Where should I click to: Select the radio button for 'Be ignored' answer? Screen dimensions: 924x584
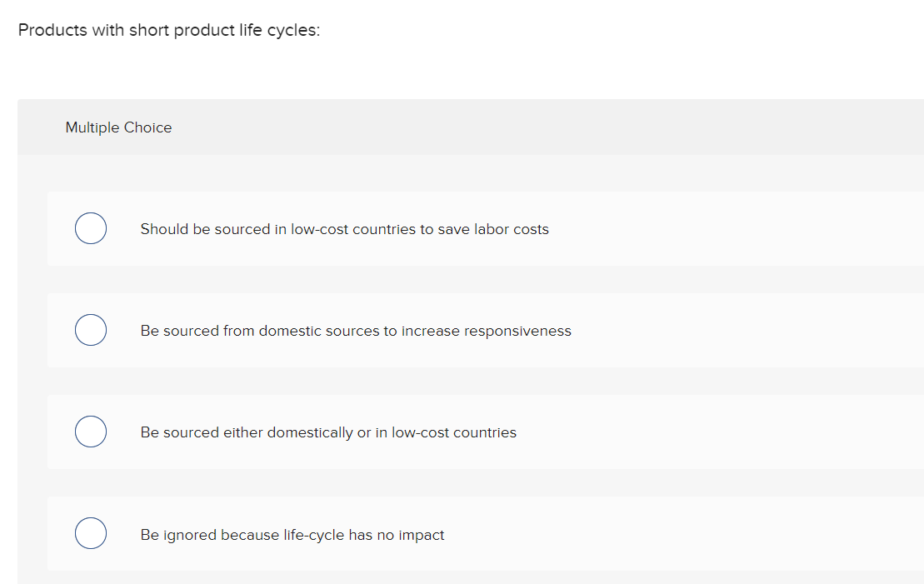tap(90, 532)
